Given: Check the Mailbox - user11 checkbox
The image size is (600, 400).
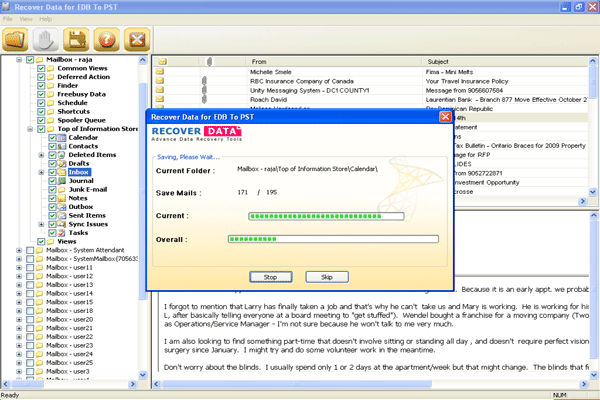Looking at the screenshot, I should click(x=30, y=268).
